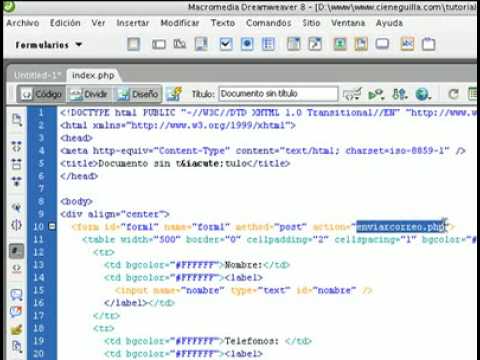Click Recent Snippets in coding toolbar
This screenshot has width=480, height=360.
tap(17, 347)
